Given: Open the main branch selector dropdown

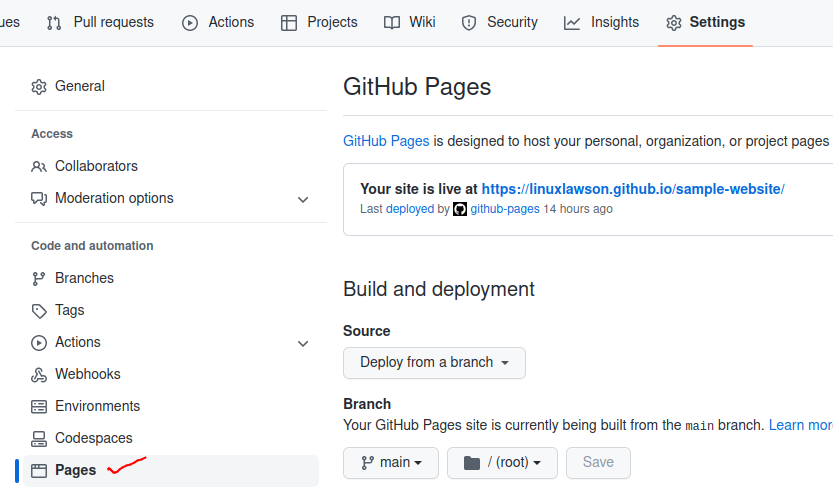Looking at the screenshot, I should (391, 463).
